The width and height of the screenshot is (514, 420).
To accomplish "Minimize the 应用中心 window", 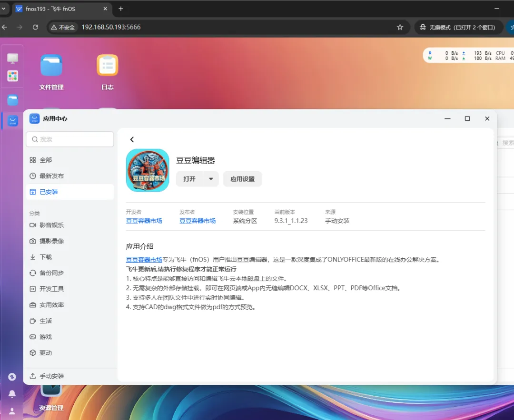I will [x=447, y=118].
